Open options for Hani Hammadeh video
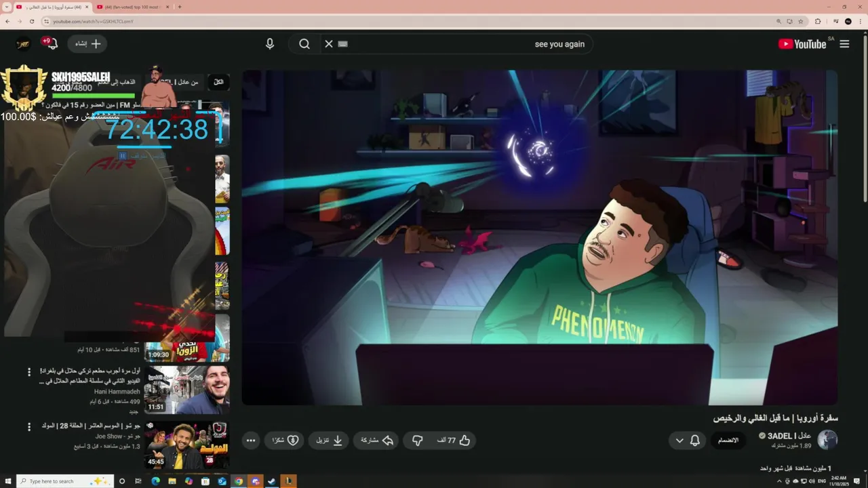 [x=29, y=372]
